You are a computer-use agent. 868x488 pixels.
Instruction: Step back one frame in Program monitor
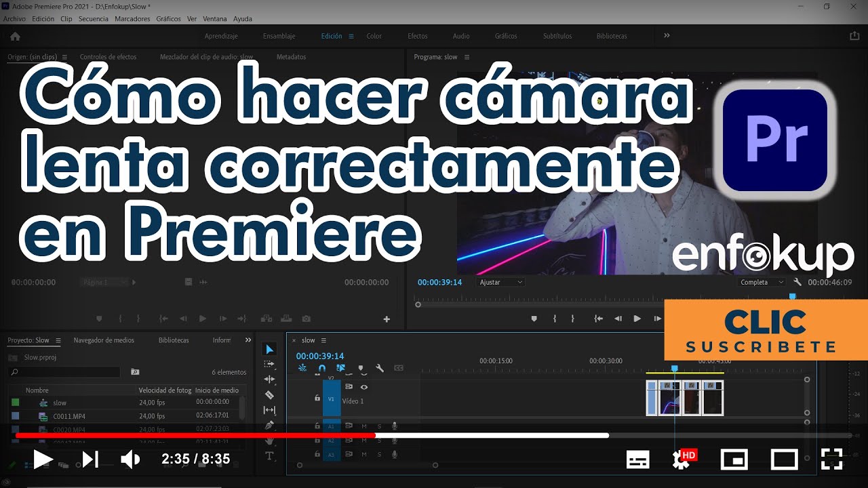click(618, 319)
